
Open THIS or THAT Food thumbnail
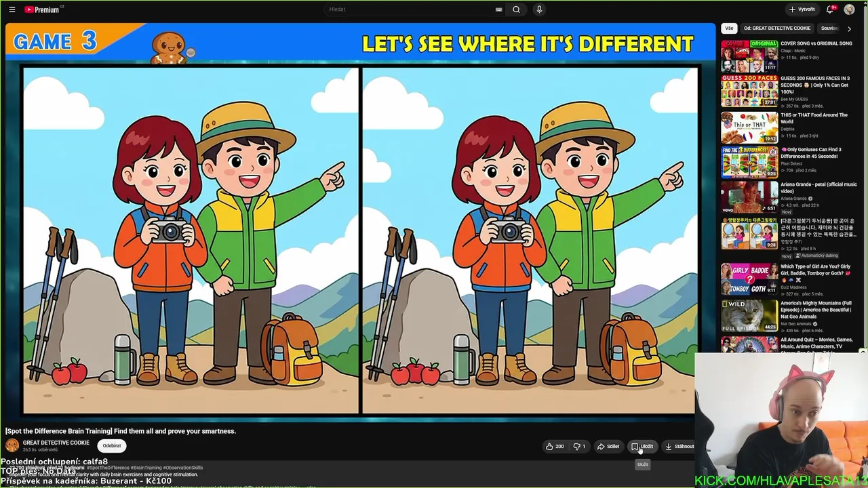click(749, 127)
